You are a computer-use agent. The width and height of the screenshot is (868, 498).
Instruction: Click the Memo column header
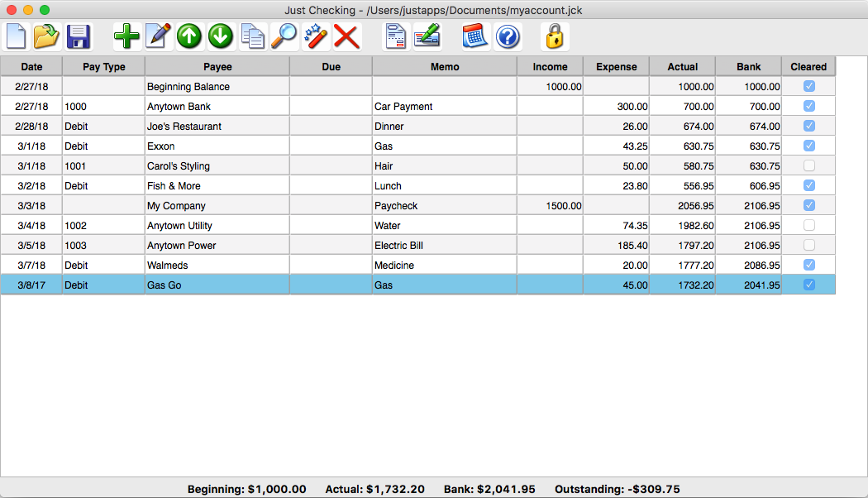point(445,66)
